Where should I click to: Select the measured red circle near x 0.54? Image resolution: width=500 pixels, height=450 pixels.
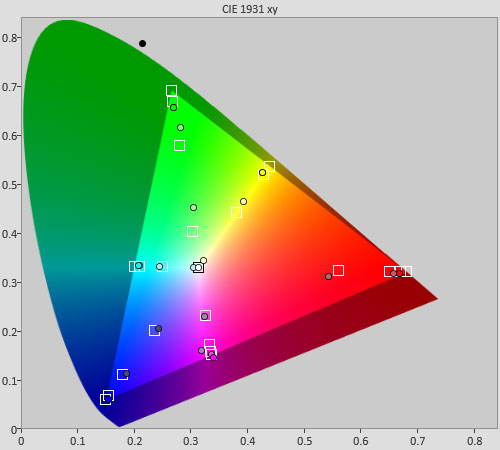tap(328, 276)
